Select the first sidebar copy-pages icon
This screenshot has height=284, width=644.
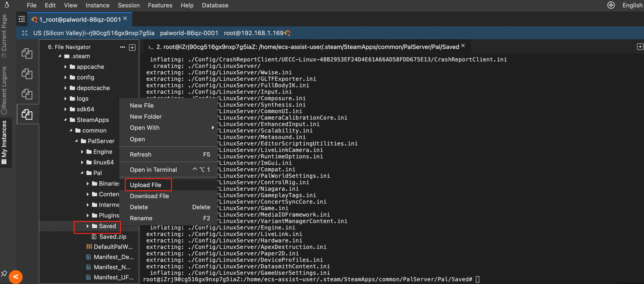pyautogui.click(x=27, y=53)
